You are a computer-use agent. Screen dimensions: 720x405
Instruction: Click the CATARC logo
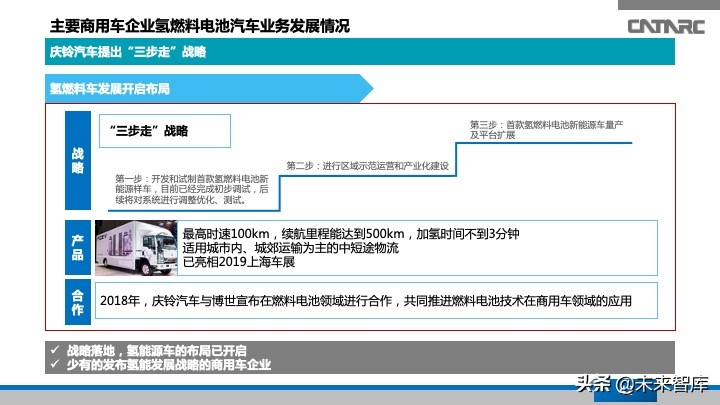coord(666,27)
